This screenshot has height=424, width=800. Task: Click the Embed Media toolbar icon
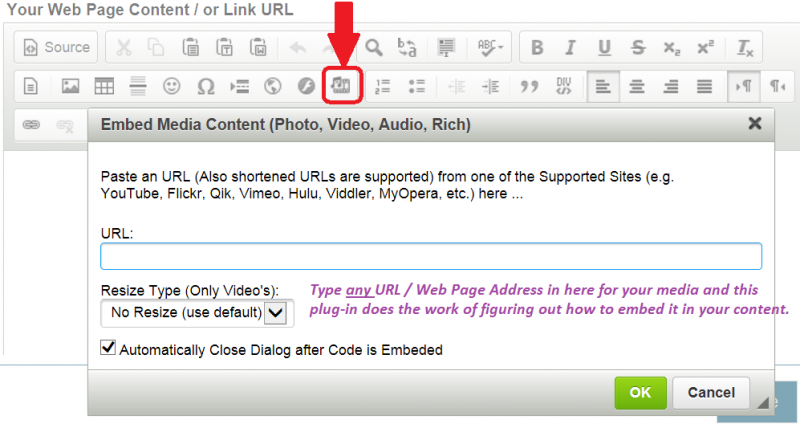coord(342,86)
